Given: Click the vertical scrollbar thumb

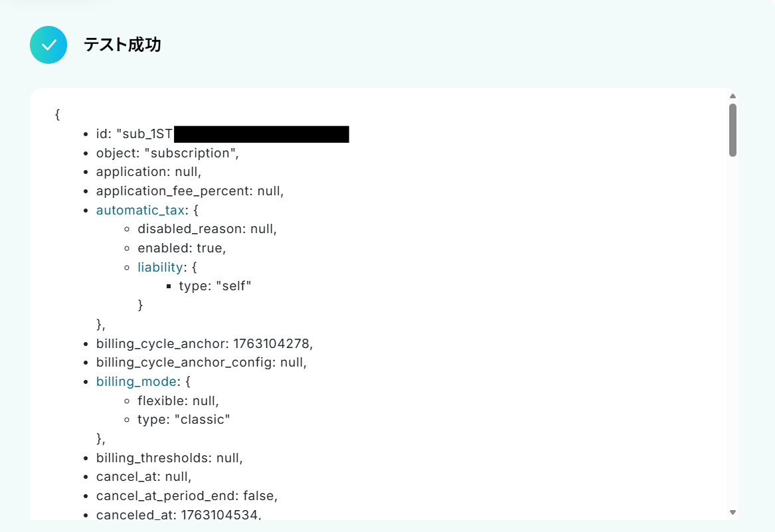Looking at the screenshot, I should pyautogui.click(x=732, y=130).
